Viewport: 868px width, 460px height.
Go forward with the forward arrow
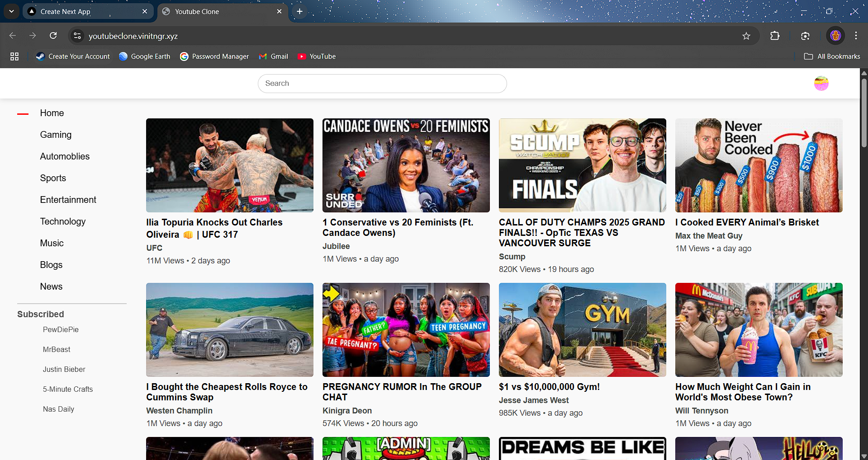[x=33, y=36]
